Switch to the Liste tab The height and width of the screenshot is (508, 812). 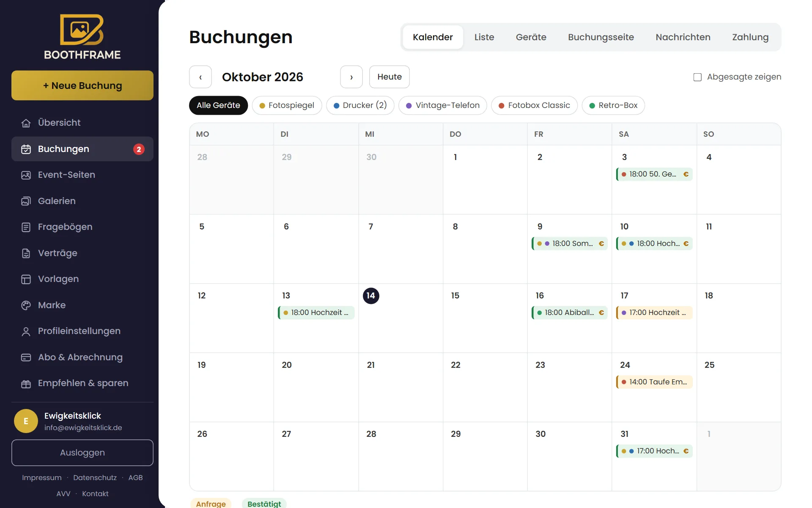point(484,37)
